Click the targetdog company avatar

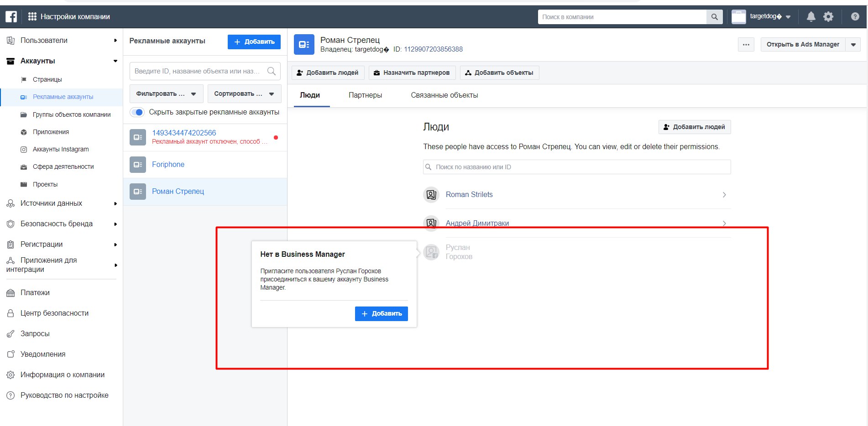coord(738,17)
